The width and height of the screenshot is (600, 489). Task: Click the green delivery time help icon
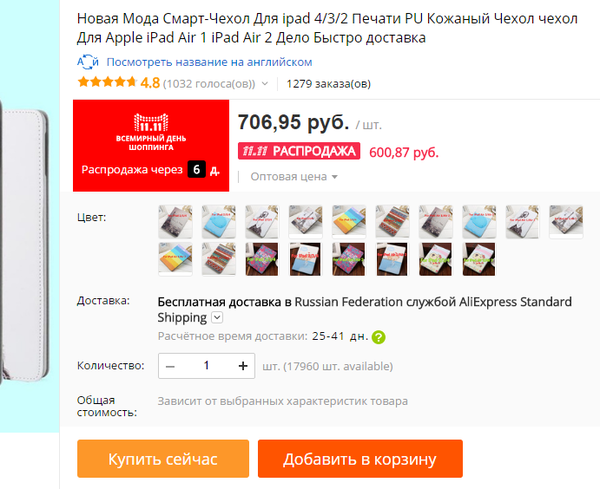pyautogui.click(x=378, y=337)
